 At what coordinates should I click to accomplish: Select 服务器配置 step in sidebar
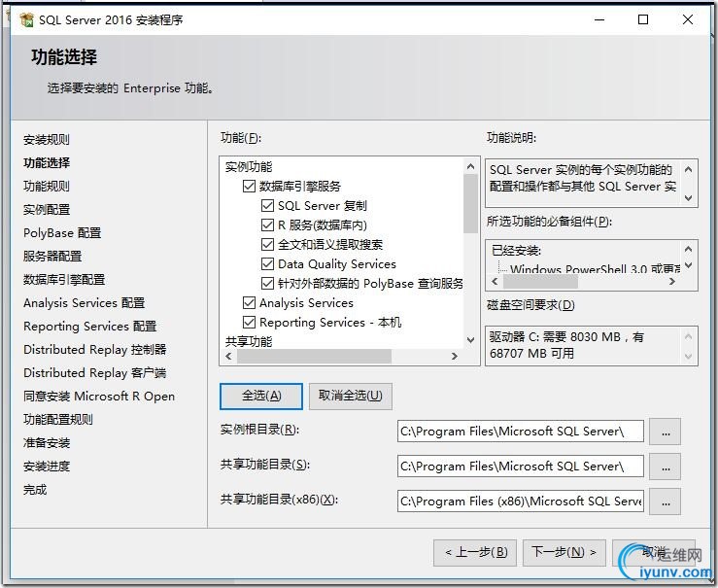52,257
